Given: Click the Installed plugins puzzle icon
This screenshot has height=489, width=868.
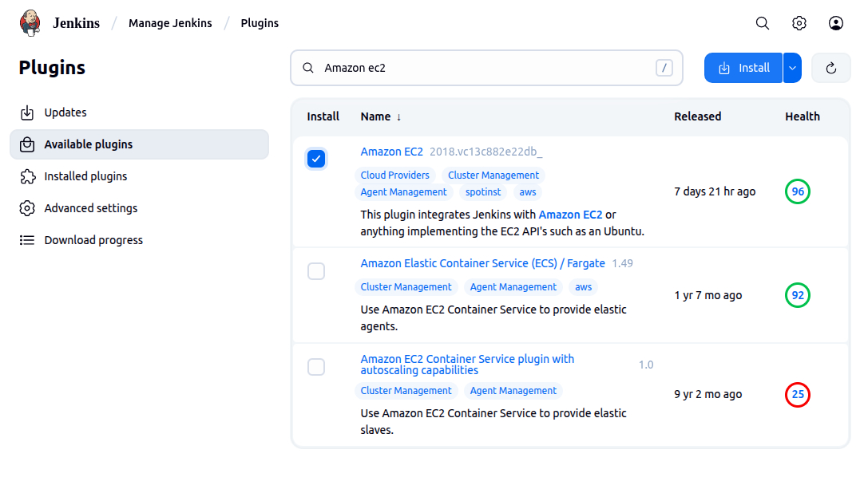Looking at the screenshot, I should (27, 176).
